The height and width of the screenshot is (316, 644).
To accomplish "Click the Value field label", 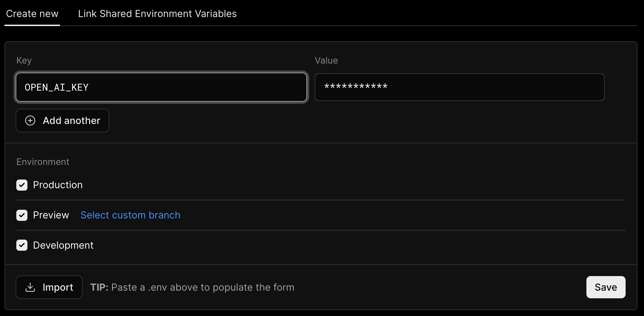I will pyautogui.click(x=326, y=60).
